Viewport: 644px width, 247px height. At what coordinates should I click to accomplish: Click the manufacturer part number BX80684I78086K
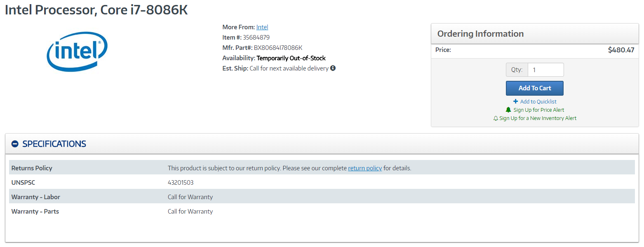278,48
